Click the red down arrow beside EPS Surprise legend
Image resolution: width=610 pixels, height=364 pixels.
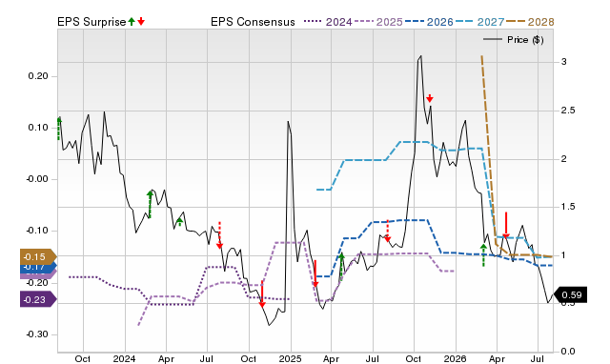coord(141,22)
